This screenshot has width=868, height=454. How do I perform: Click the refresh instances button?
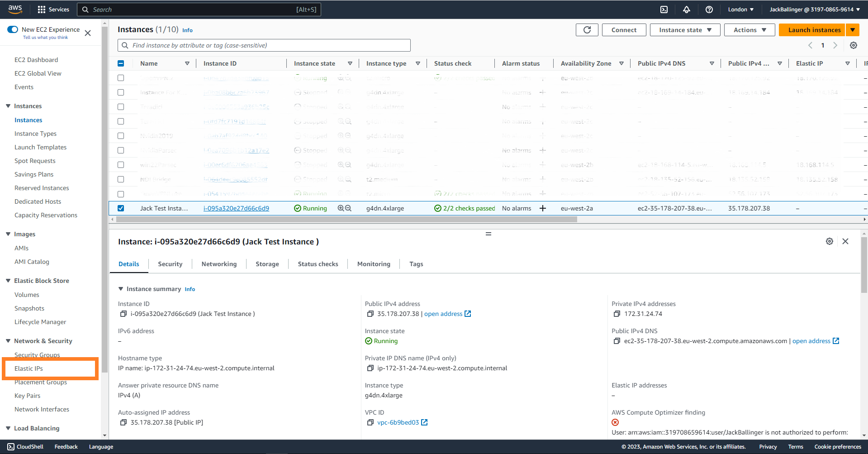coord(587,30)
